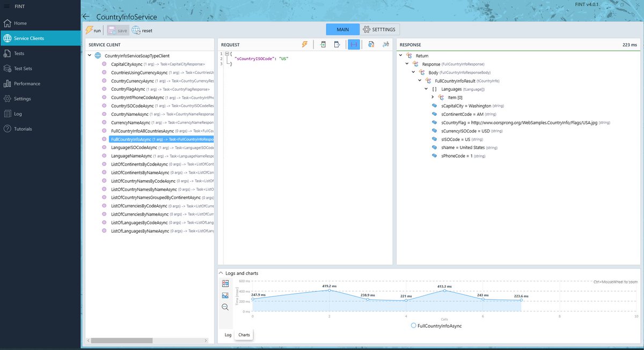The image size is (644, 350).
Task: Switch to the SETTINGS tab
Action: (379, 29)
